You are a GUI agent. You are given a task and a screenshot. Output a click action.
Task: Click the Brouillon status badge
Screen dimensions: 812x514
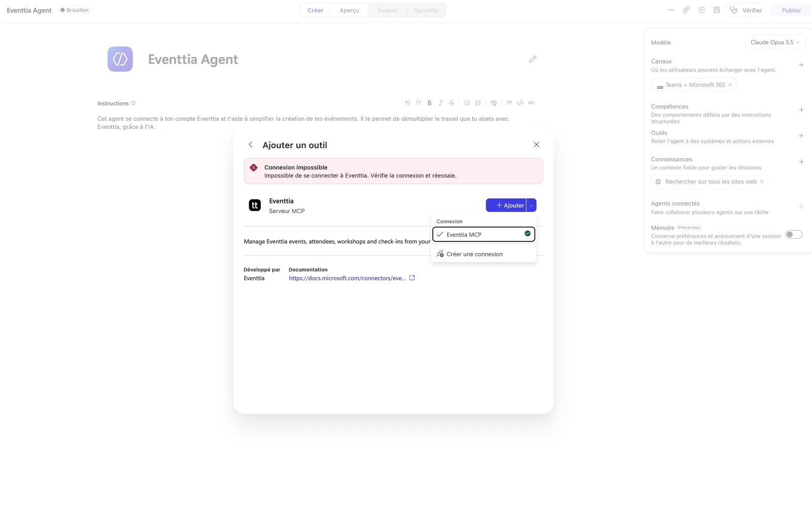click(75, 10)
